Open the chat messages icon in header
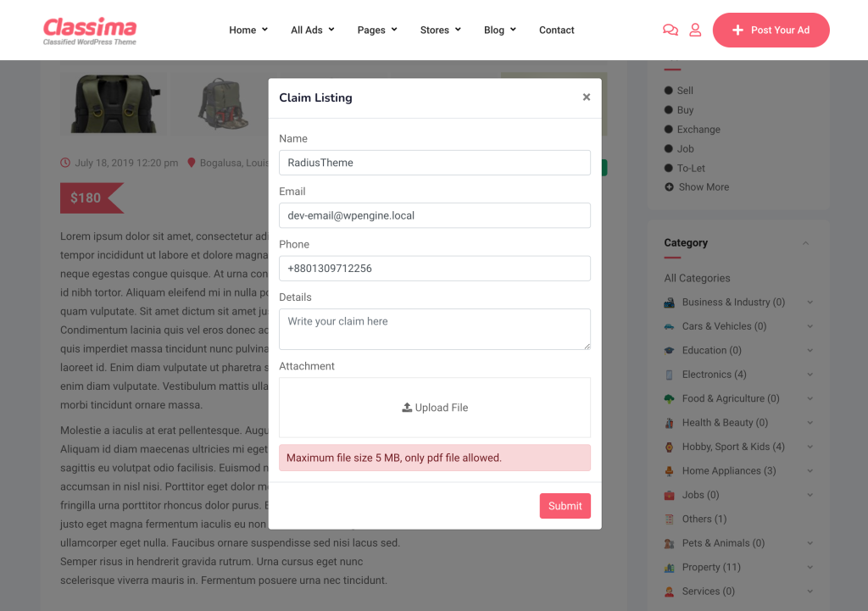 pos(670,30)
